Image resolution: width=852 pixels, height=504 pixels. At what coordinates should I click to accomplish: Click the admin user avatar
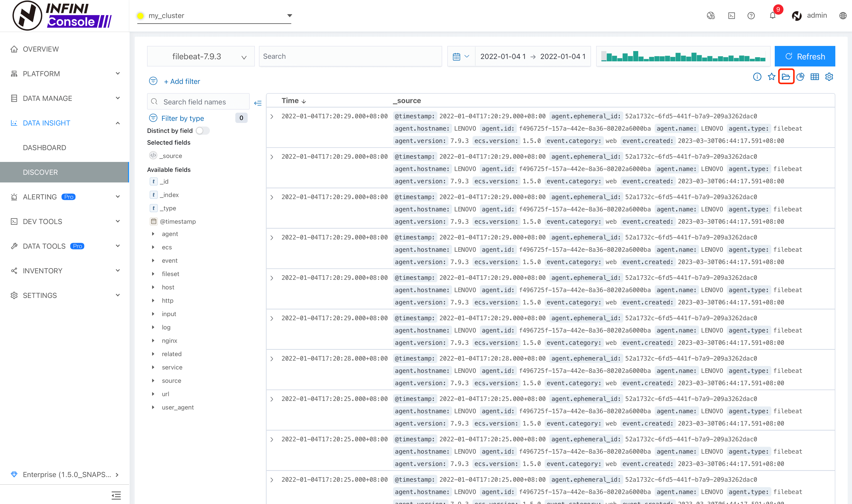797,16
